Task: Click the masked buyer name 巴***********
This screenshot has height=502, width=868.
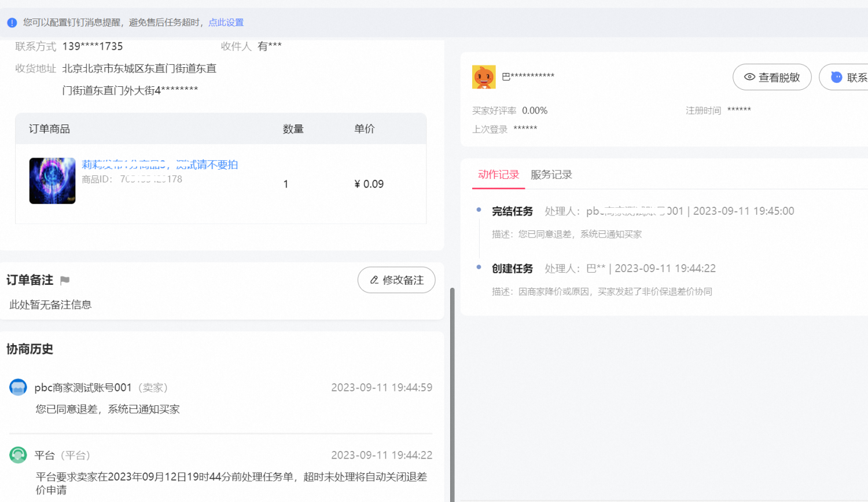Action: [528, 76]
